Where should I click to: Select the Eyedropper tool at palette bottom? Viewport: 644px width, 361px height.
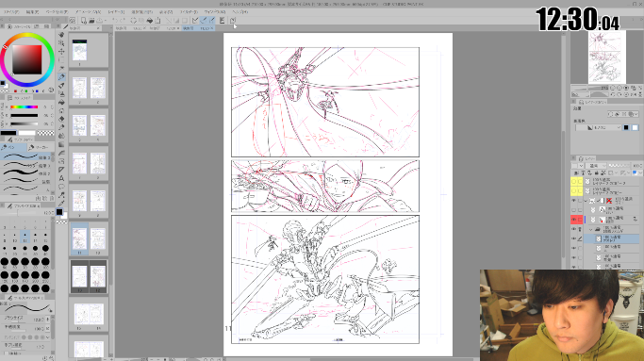(x=61, y=204)
